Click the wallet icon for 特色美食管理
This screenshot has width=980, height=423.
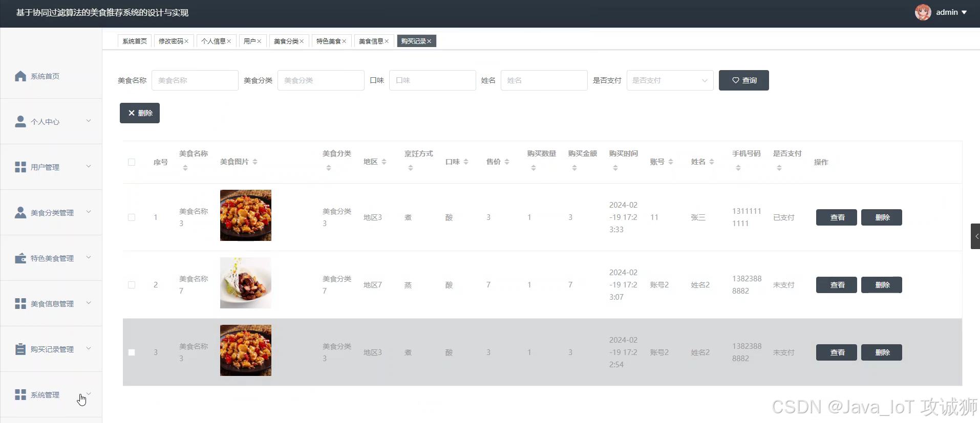click(x=20, y=258)
